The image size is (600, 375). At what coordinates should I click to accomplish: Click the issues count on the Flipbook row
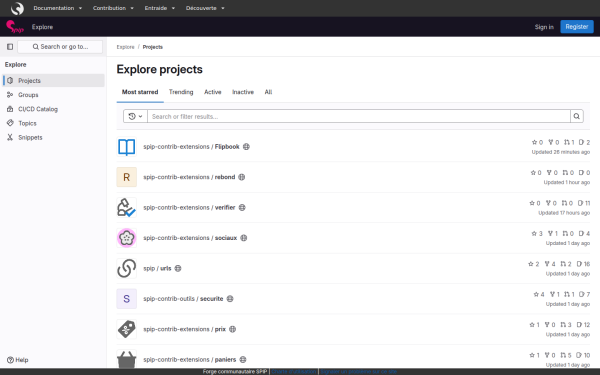click(x=584, y=142)
